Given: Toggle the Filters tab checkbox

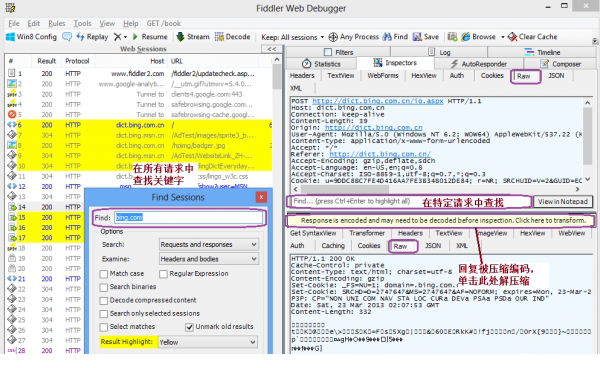Looking at the screenshot, I should click(328, 52).
